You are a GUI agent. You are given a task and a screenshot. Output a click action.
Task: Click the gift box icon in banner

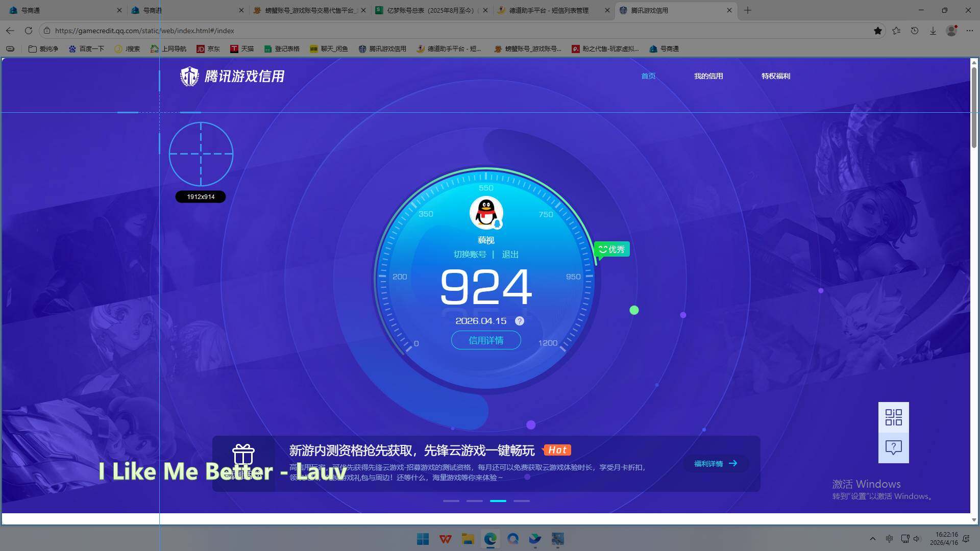[243, 454]
